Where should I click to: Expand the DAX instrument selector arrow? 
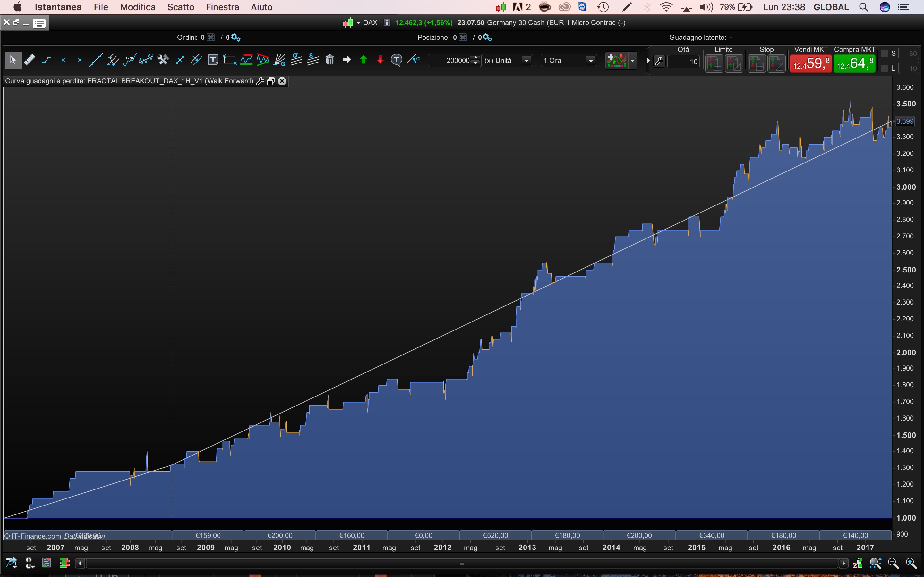(x=358, y=23)
